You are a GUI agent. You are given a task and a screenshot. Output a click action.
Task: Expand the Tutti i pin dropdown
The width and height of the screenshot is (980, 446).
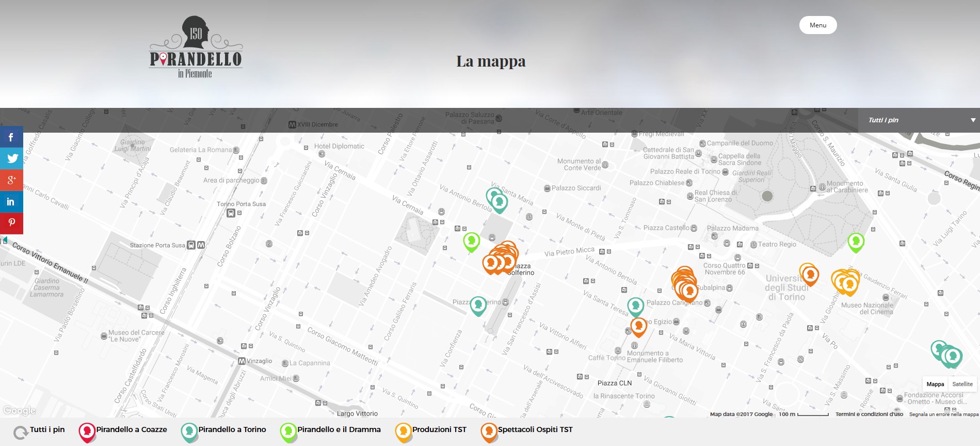[x=919, y=120]
